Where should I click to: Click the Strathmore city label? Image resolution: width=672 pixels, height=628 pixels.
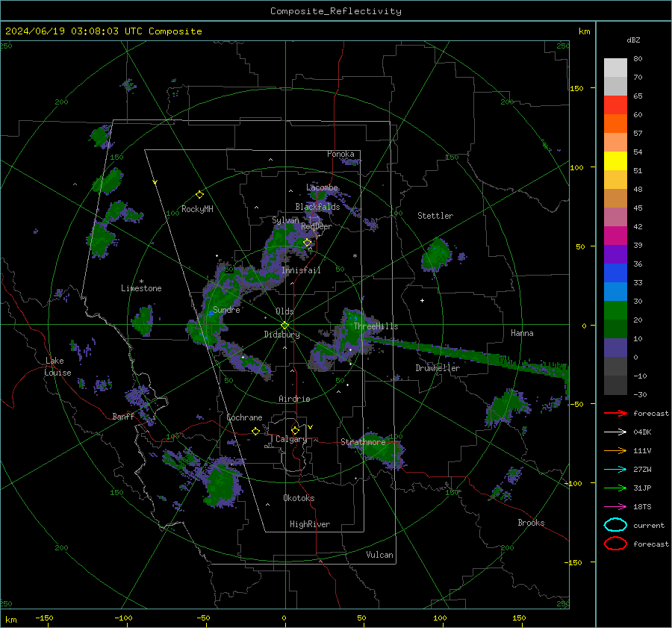(x=363, y=442)
